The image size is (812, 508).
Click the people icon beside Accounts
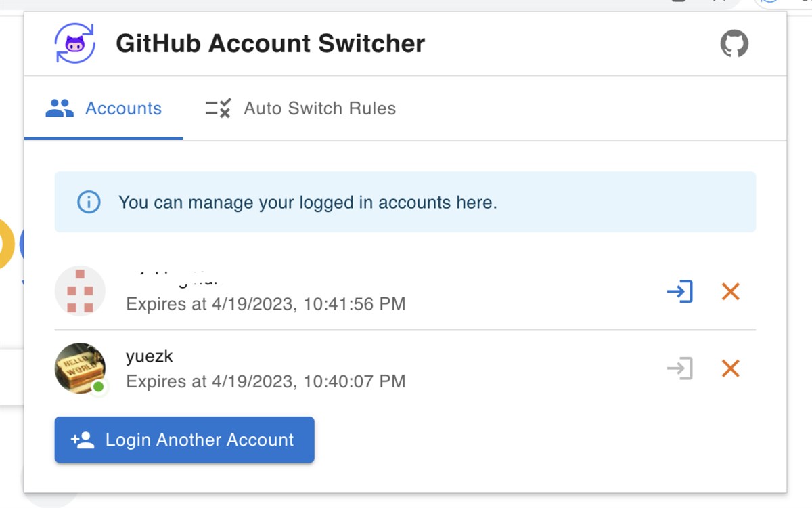click(x=60, y=108)
